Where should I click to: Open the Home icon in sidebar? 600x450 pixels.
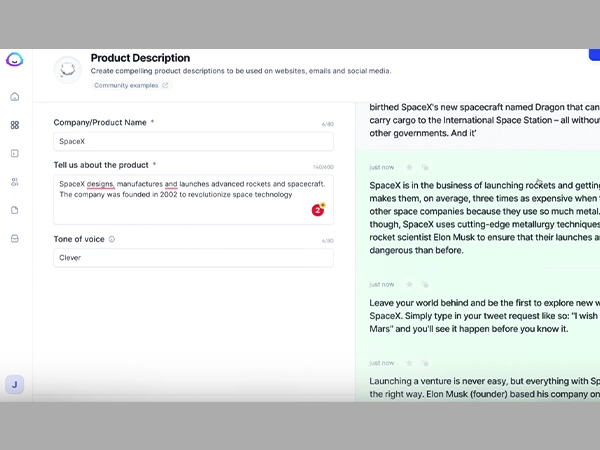click(x=15, y=96)
